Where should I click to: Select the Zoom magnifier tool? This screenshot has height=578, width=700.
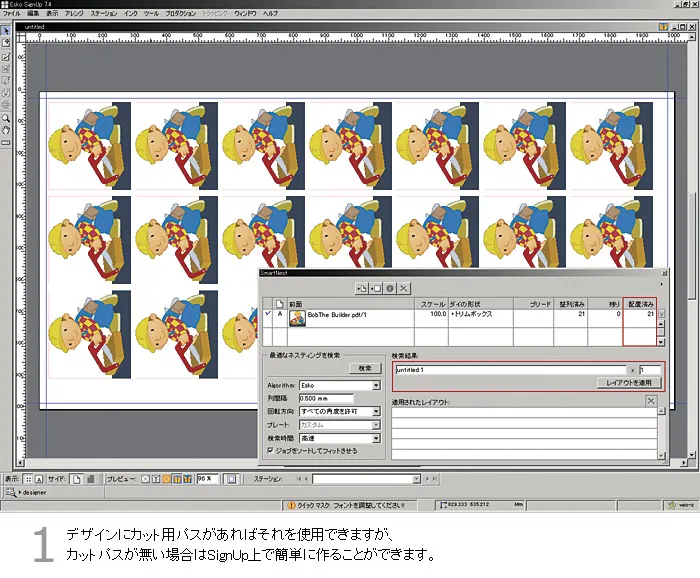pyautogui.click(x=6, y=117)
